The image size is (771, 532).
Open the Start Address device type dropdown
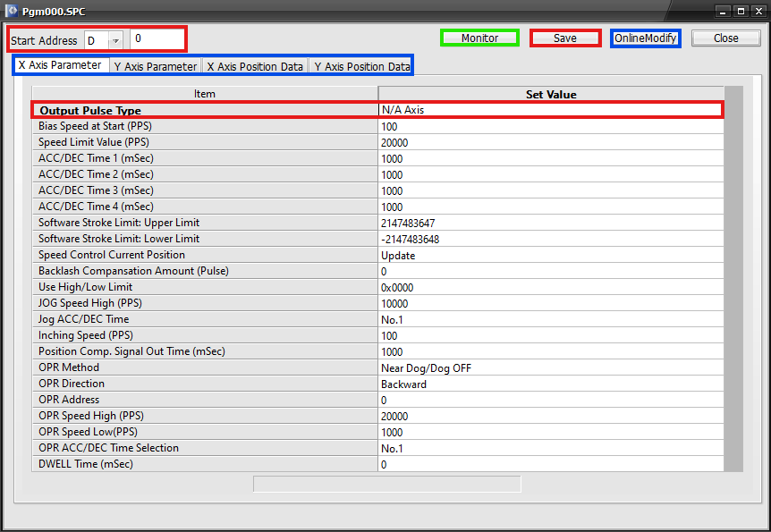click(x=115, y=40)
